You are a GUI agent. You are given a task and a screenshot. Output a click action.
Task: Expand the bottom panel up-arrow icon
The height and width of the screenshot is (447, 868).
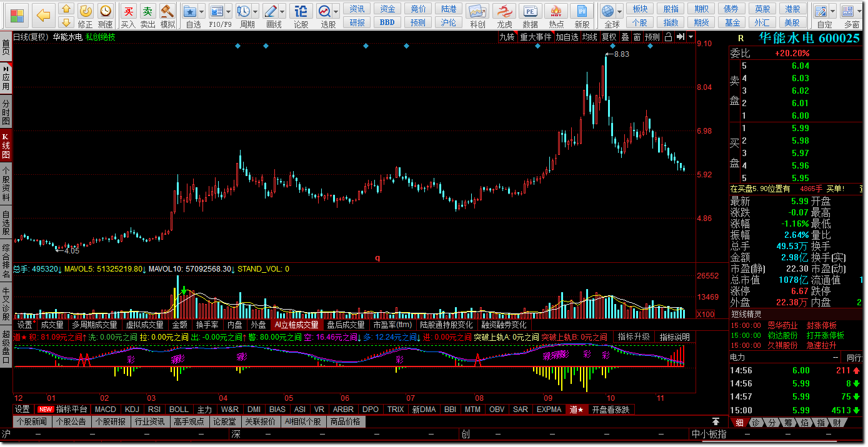pos(716,421)
